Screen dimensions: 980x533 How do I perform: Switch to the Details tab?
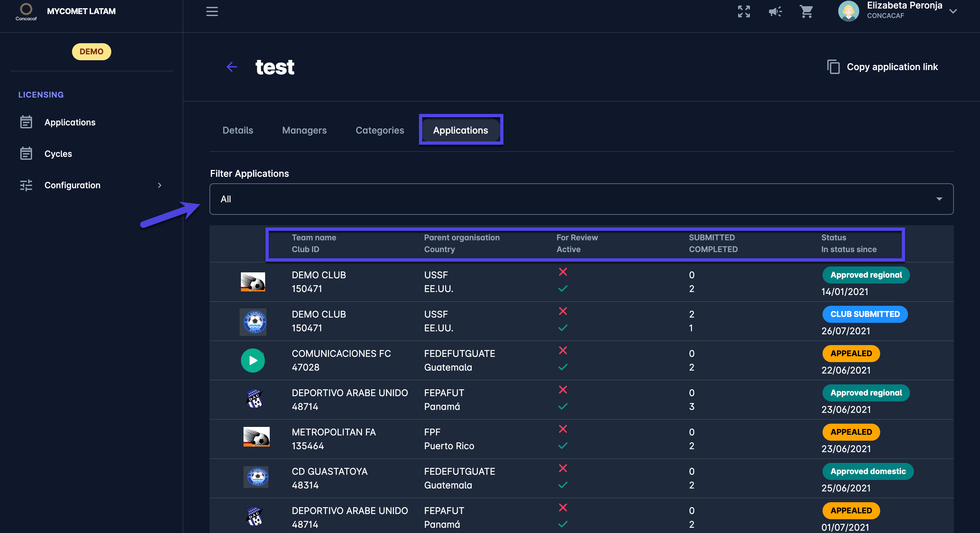point(237,130)
